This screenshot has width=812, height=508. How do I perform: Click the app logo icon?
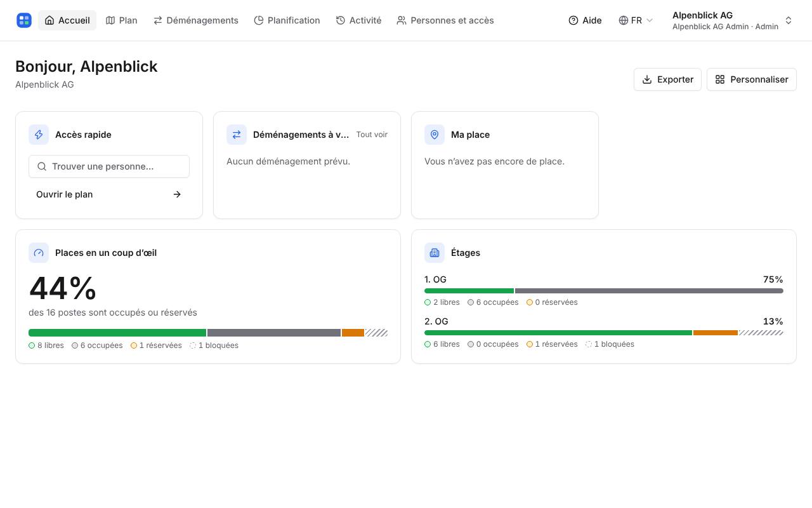pyautogui.click(x=24, y=20)
